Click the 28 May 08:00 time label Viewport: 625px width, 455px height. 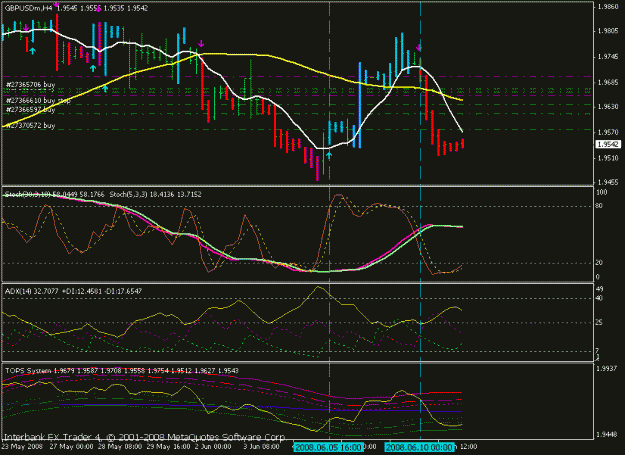(x=120, y=447)
